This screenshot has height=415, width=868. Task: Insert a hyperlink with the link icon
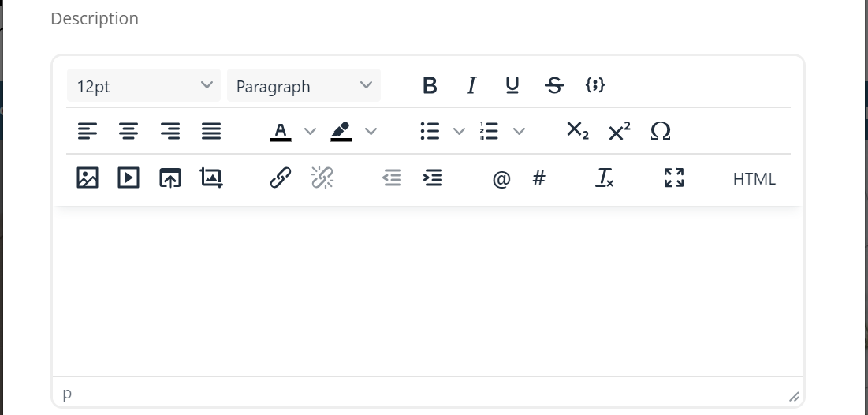point(281,178)
